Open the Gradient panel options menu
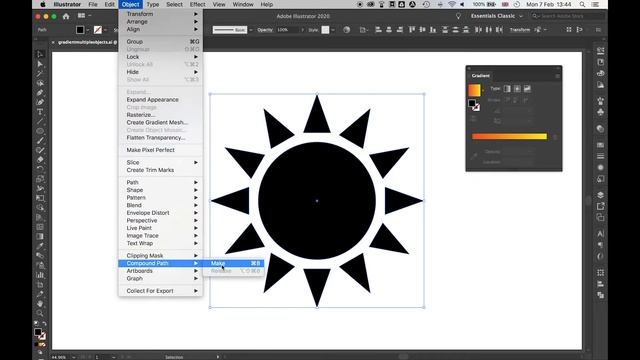Image resolution: width=640 pixels, height=360 pixels. (557, 76)
